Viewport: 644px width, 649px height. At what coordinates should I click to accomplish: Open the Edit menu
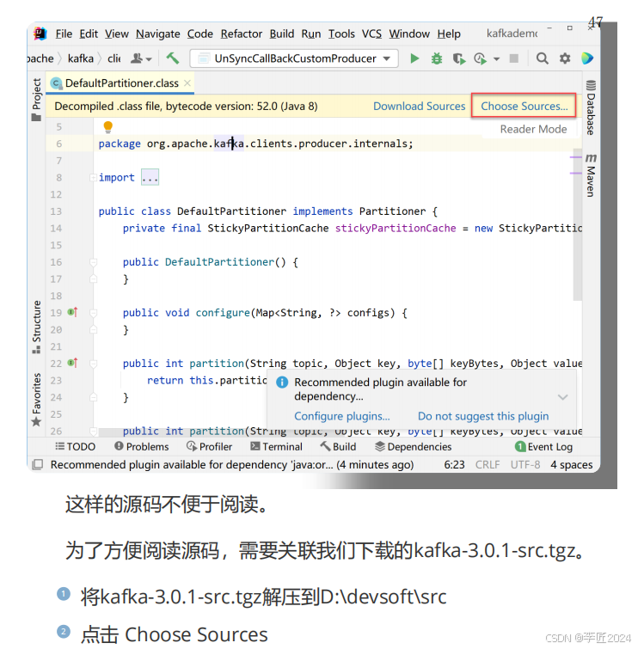(x=89, y=34)
